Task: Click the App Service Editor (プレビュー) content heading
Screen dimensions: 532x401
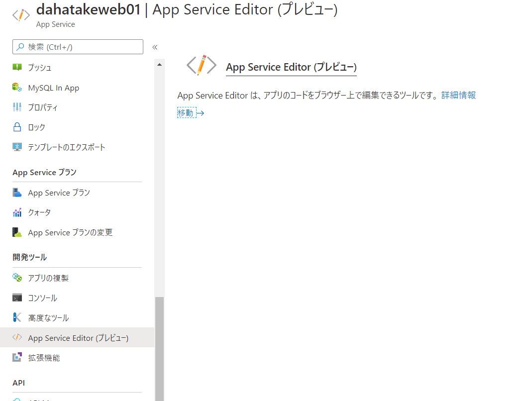Action: (x=291, y=67)
